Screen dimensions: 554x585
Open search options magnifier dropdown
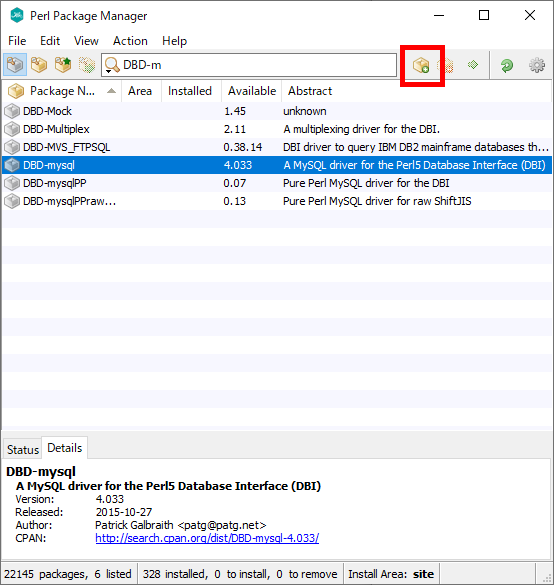point(112,65)
